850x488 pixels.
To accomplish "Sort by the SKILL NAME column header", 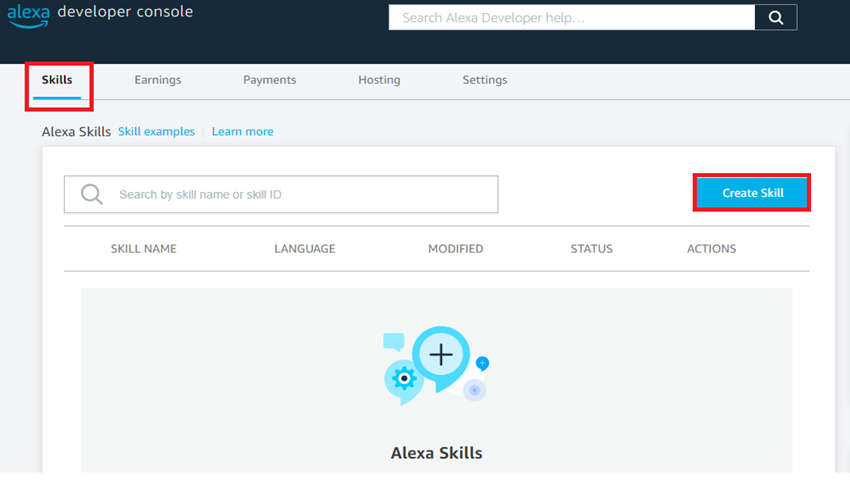I will tap(146, 249).
